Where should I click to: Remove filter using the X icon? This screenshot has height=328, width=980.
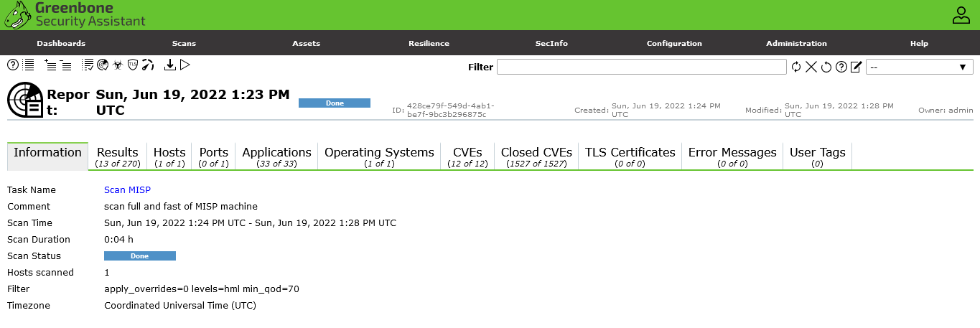[x=811, y=67]
